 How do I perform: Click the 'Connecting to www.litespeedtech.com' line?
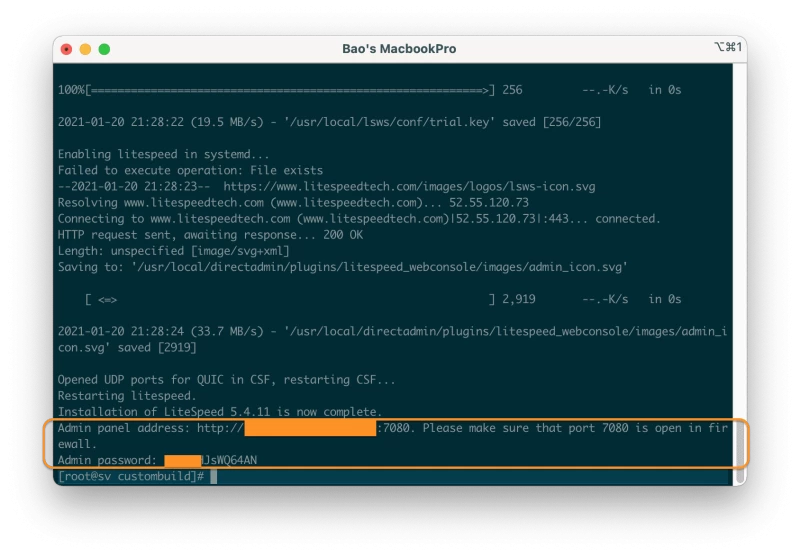pyautogui.click(x=359, y=219)
